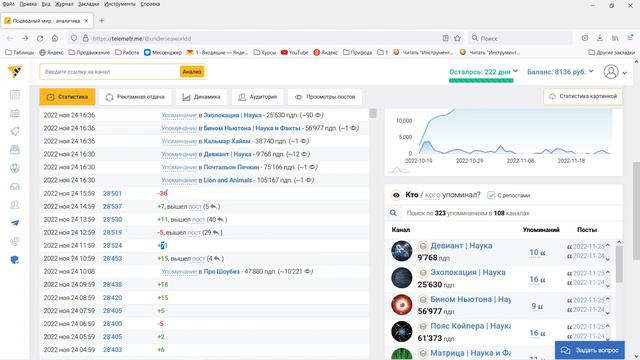Image resolution: width=640 pixels, height=360 pixels.
Task: Open sidebar calendar icon
Action: click(15, 113)
